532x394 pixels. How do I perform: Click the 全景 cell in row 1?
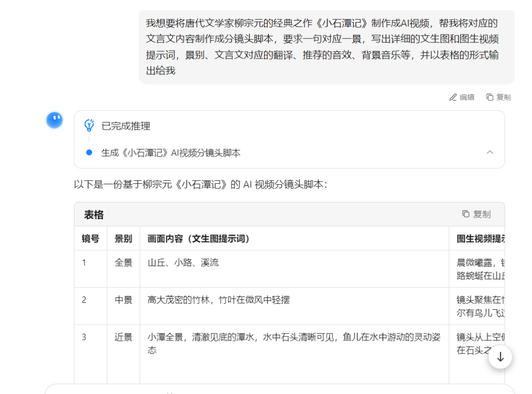click(x=123, y=263)
